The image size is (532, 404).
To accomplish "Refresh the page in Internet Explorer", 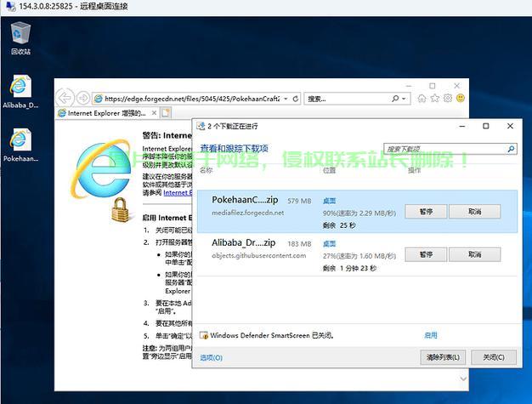I will [x=296, y=99].
